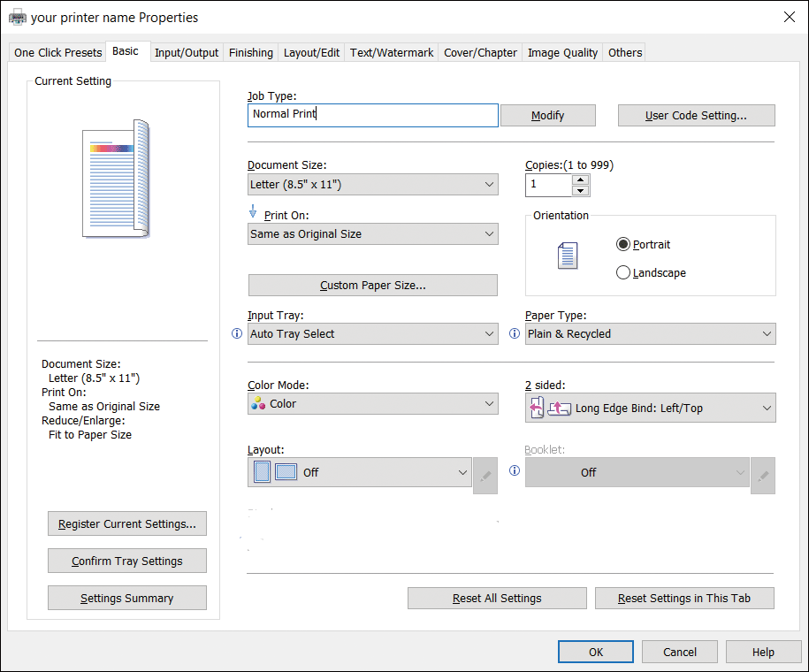Open the Image Quality tab
809x672 pixels.
coord(562,52)
